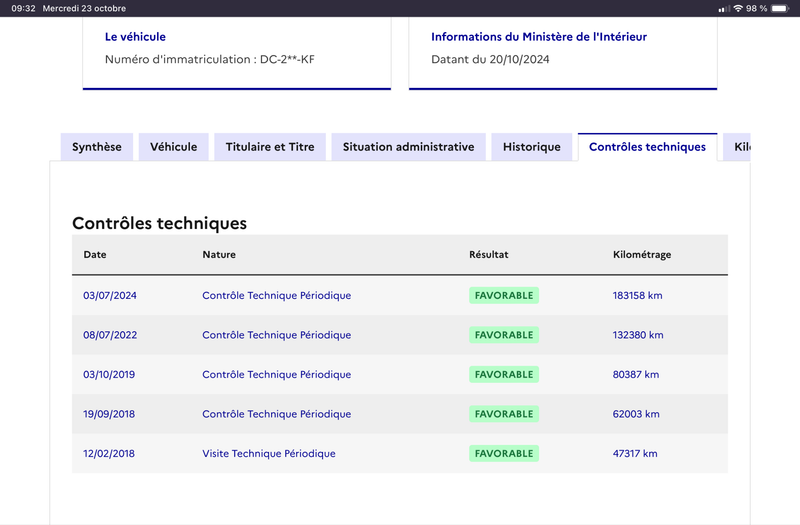Click the 183158 km mileage value
This screenshot has height=525, width=800.
[637, 295]
